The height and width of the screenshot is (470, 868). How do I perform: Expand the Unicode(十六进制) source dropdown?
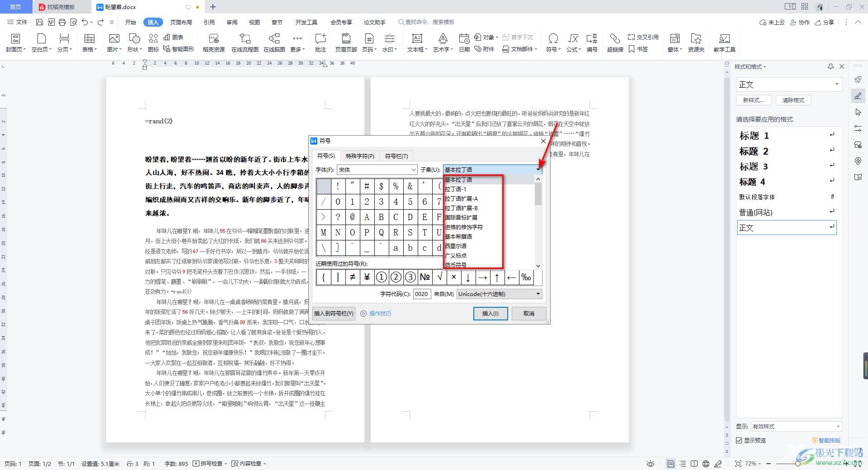pos(538,294)
